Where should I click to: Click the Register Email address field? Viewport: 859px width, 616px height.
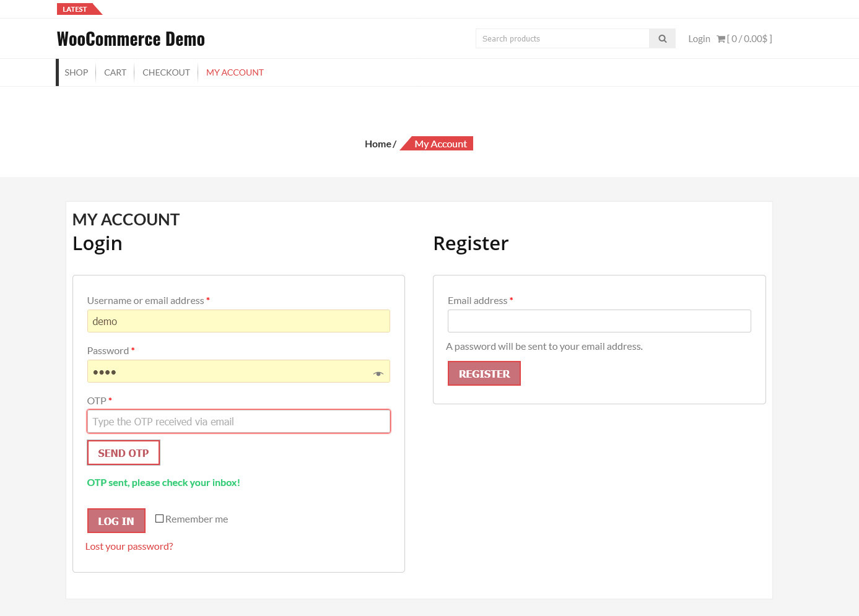point(599,321)
